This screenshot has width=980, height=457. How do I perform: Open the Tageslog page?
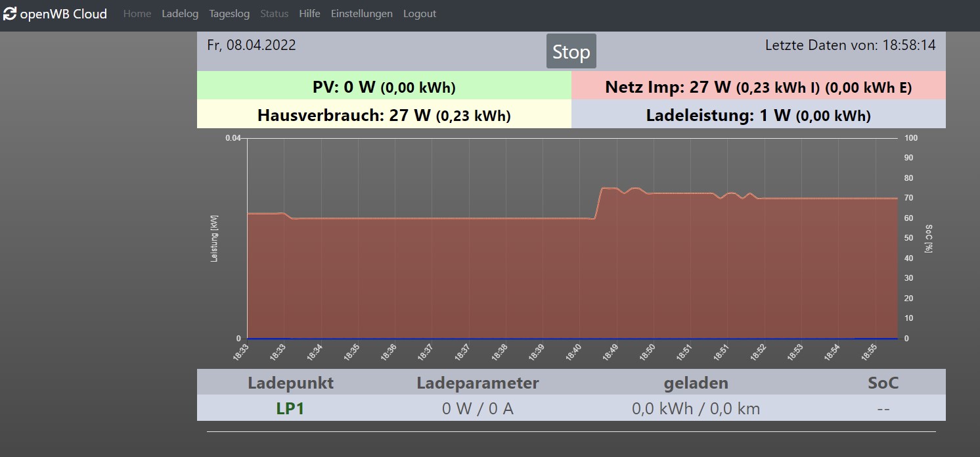tap(229, 14)
